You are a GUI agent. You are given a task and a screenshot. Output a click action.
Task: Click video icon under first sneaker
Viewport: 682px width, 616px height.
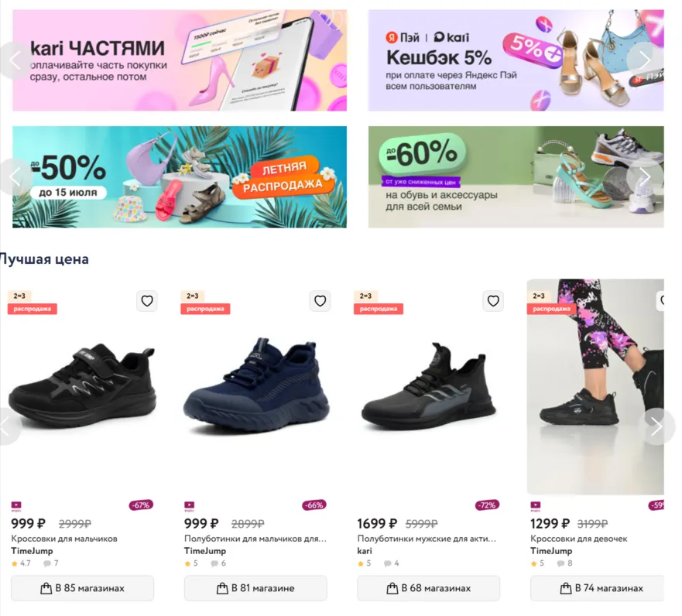point(16,505)
